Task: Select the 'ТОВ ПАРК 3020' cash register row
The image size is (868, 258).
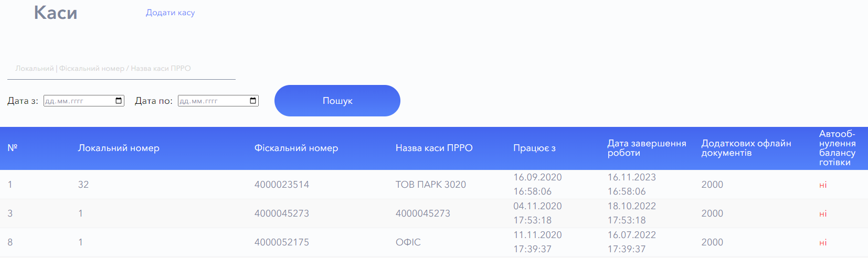Action: pyautogui.click(x=430, y=185)
